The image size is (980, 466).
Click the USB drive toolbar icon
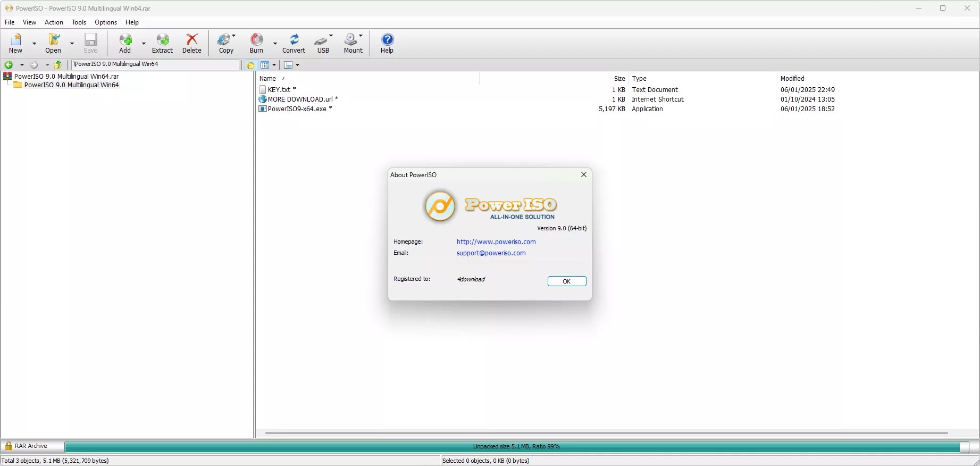click(321, 40)
